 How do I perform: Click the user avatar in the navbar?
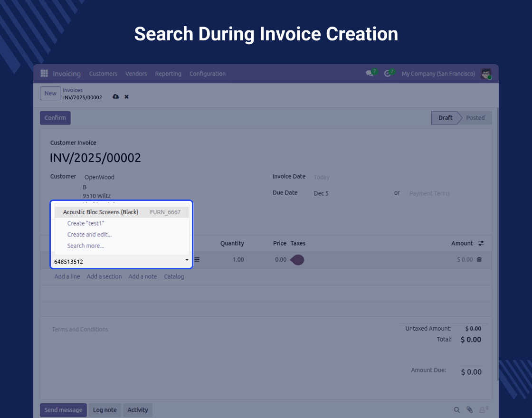click(485, 74)
